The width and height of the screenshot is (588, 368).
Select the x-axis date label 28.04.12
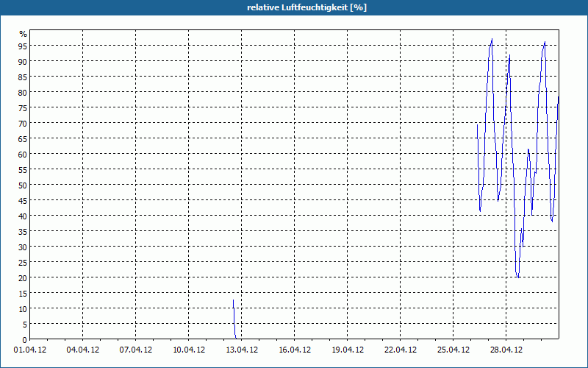point(506,350)
